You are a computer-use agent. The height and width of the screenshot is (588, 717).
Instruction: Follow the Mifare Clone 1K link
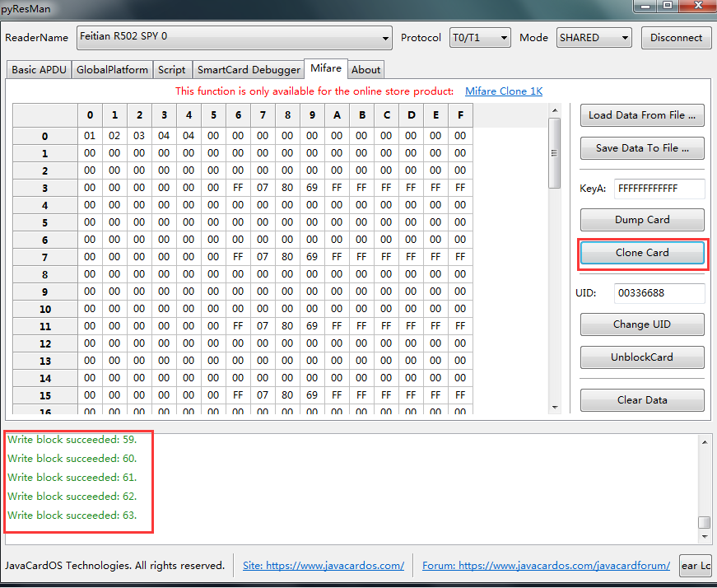[504, 91]
